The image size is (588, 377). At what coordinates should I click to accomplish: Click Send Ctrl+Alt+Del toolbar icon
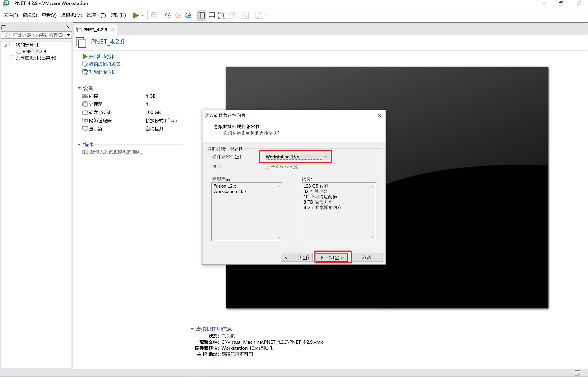[154, 15]
